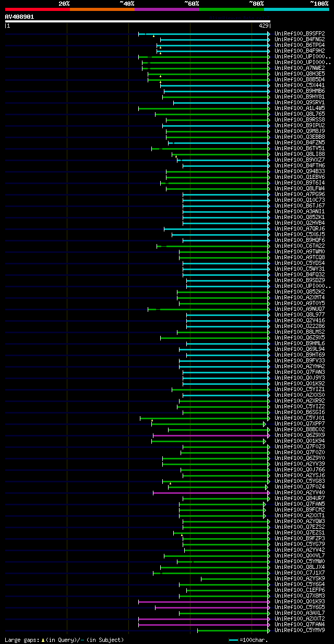Select the UniRef100_C6TA22 label
This screenshot has width=334, height=644.
tap(300, 246)
